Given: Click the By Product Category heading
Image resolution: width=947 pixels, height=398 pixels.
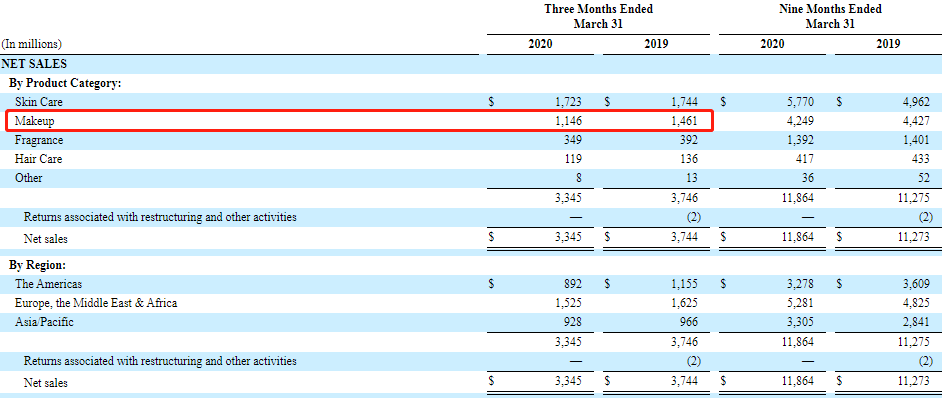Looking at the screenshot, I should (x=65, y=83).
